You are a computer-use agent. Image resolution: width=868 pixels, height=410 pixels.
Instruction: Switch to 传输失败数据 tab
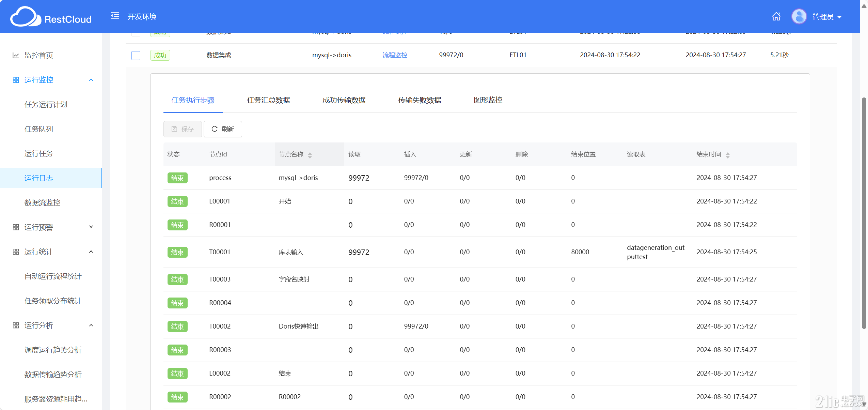coord(420,100)
